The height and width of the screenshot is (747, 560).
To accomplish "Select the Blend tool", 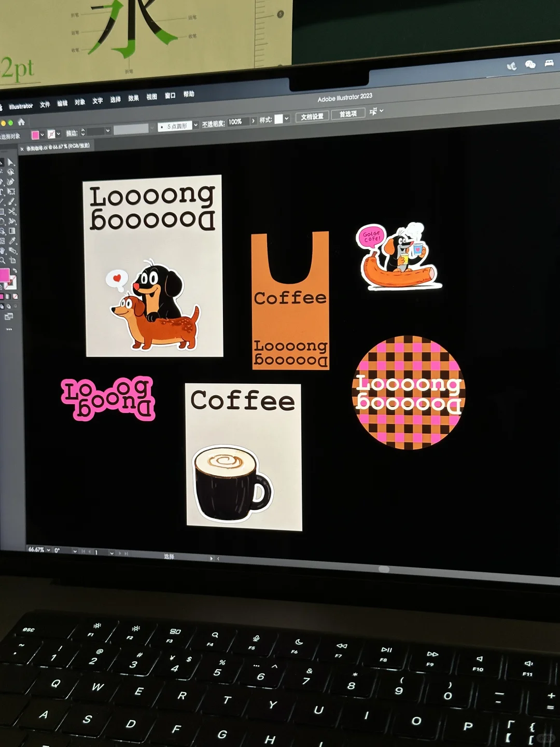I will coord(12,250).
